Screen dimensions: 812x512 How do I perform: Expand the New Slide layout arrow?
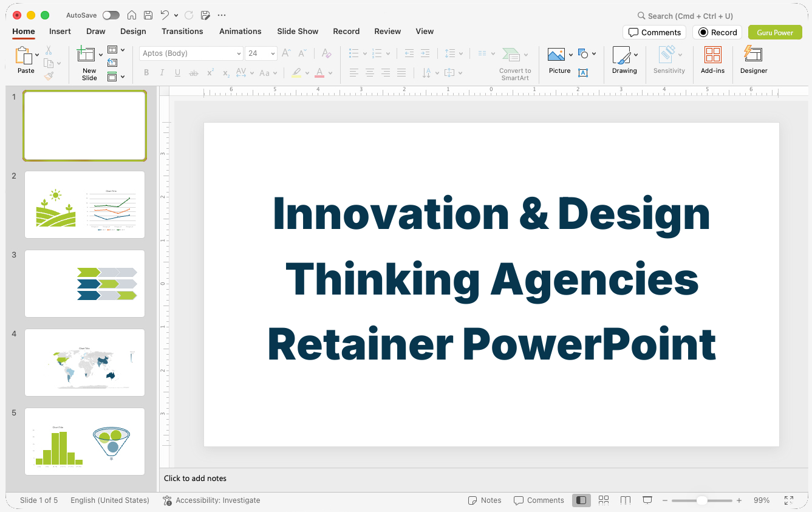(100, 55)
